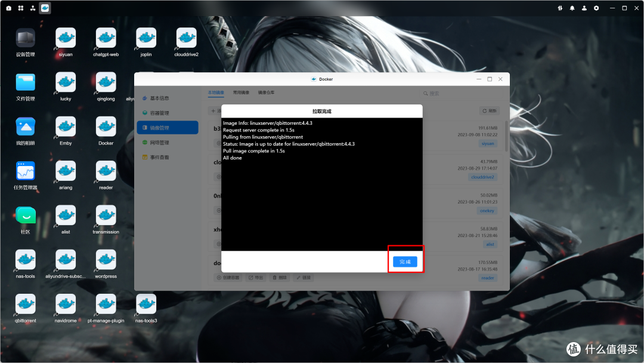This screenshot has width=644, height=363.
Task: Click the Docker image list scrollbar
Action: tap(506, 136)
